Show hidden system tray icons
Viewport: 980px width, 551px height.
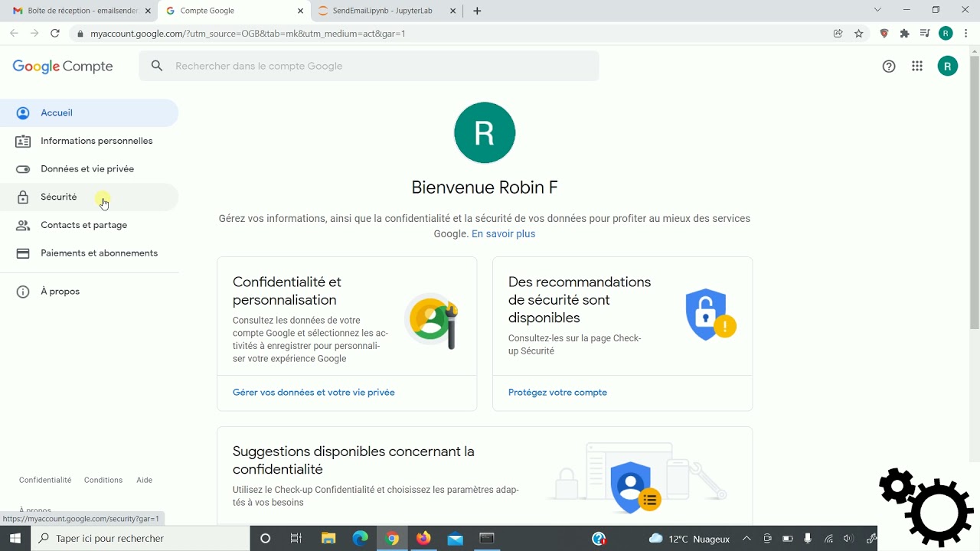pyautogui.click(x=746, y=539)
